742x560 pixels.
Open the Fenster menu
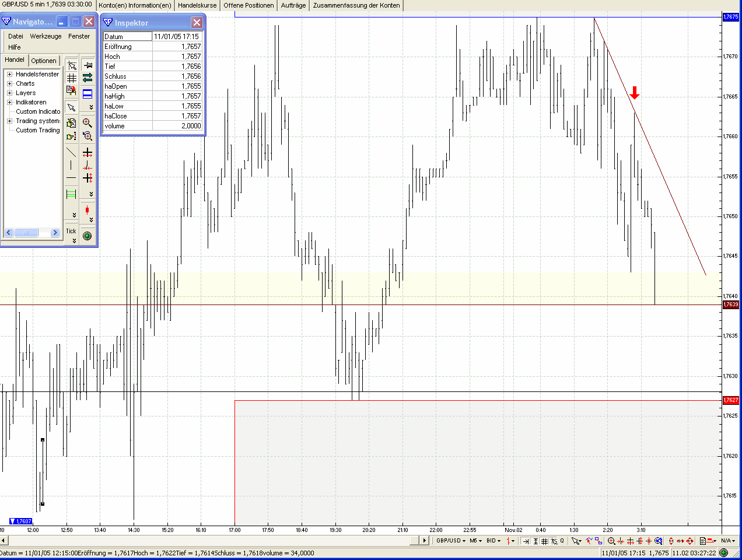click(x=79, y=36)
